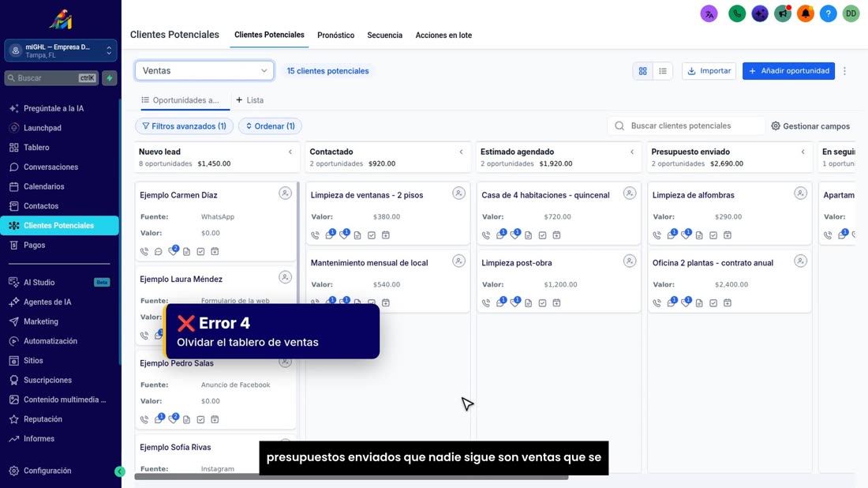Open Gestionar campos settings
Screen dimensions: 868x488
click(810, 126)
